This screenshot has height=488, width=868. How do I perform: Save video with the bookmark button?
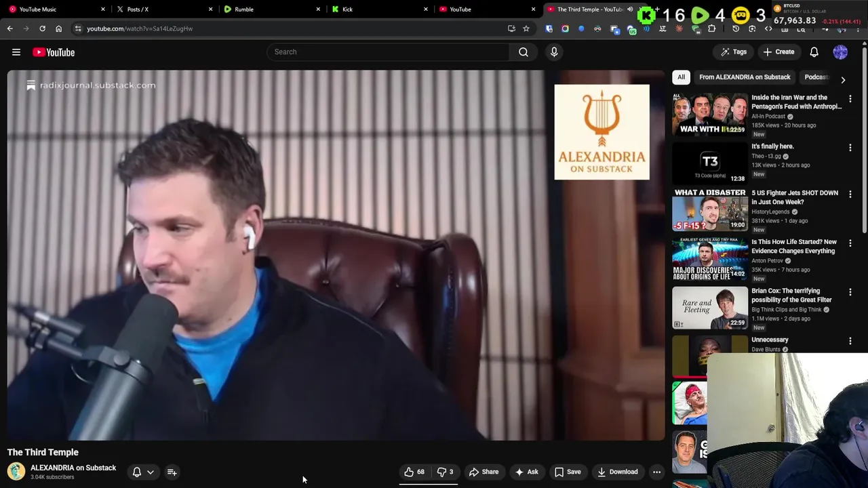(x=568, y=472)
